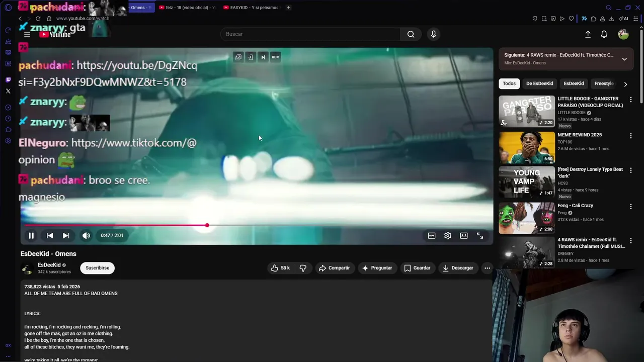Mute the video volume
644x362 pixels.
point(86,235)
